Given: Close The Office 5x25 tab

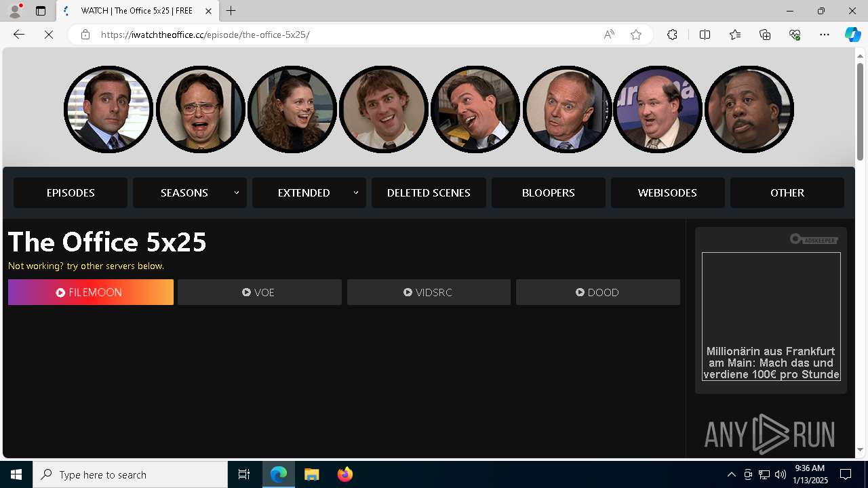Looking at the screenshot, I should click(208, 11).
